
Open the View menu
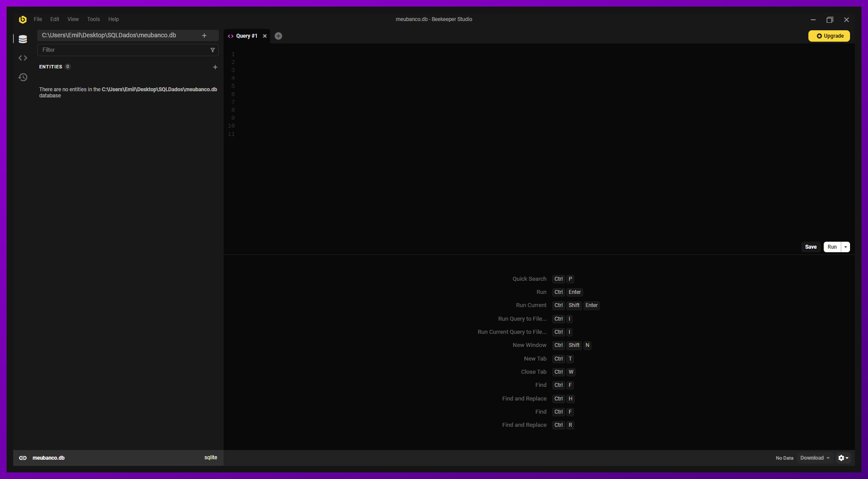(x=73, y=19)
